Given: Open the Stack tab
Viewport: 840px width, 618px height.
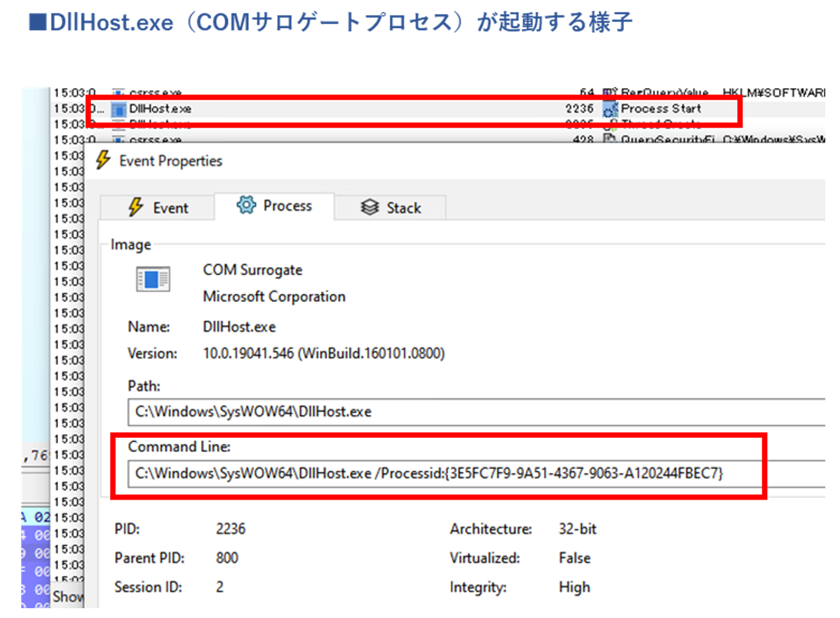Looking at the screenshot, I should 391,208.
